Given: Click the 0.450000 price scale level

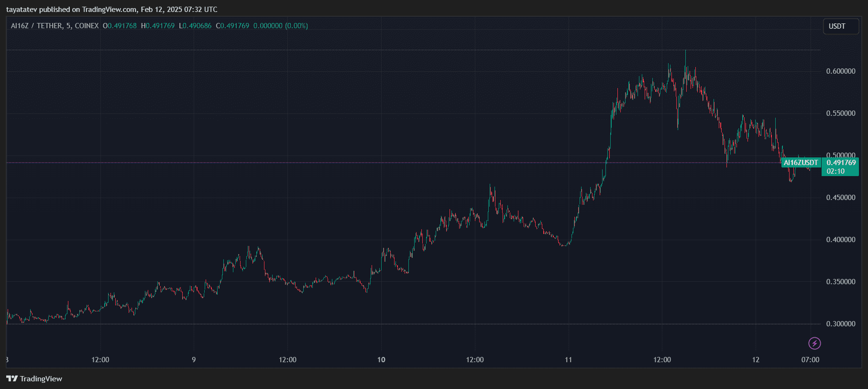Looking at the screenshot, I should tap(840, 198).
